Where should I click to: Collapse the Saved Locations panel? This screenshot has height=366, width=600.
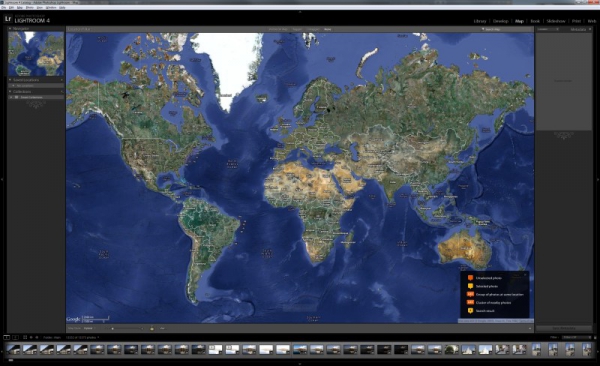coord(10,80)
